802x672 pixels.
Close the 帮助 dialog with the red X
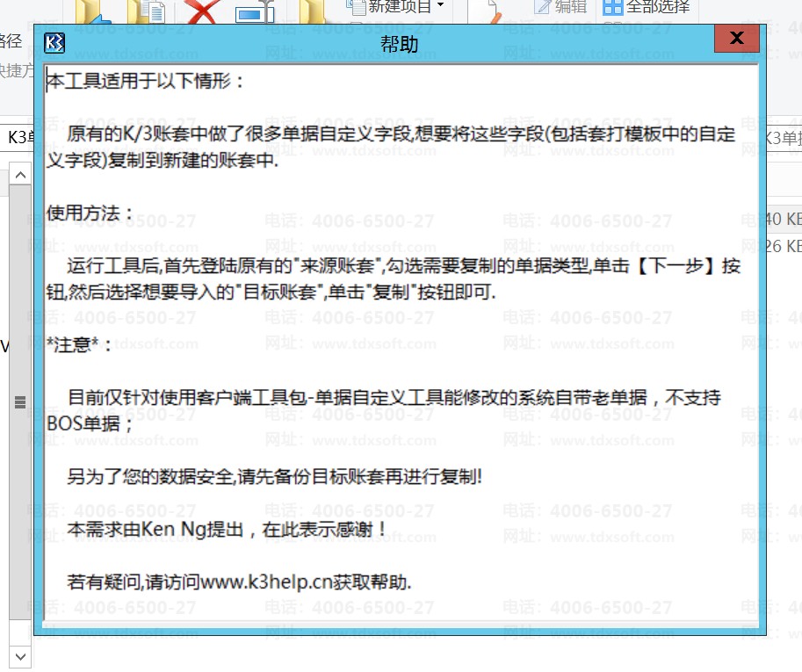[x=736, y=38]
